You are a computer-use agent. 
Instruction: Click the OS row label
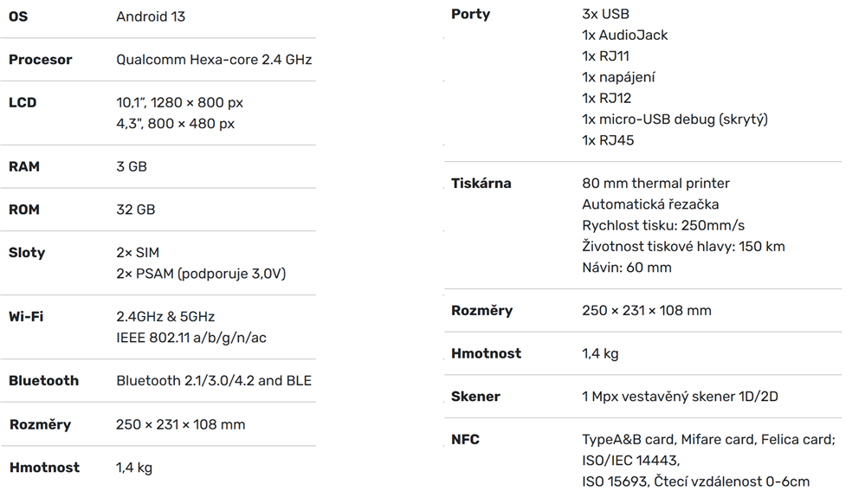18,16
